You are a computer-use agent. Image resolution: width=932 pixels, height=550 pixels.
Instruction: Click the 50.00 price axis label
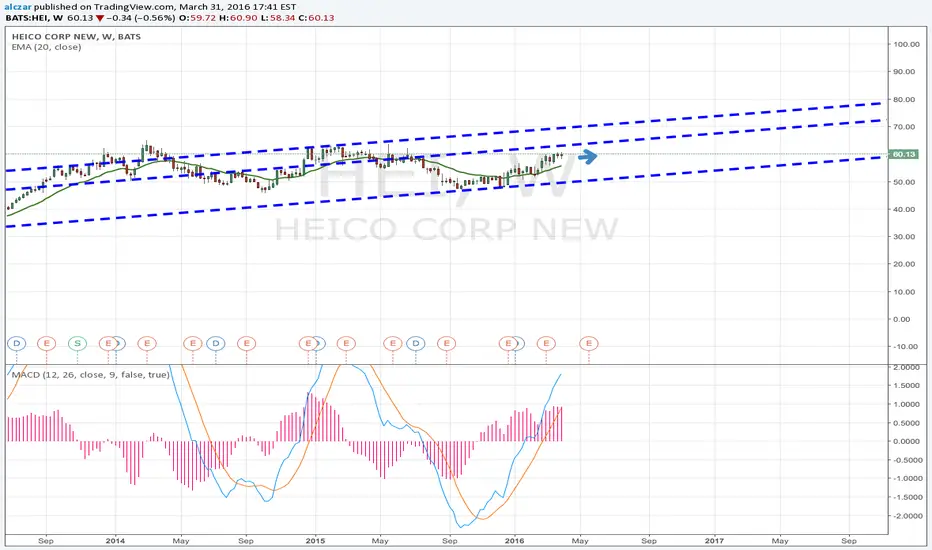pyautogui.click(x=903, y=182)
